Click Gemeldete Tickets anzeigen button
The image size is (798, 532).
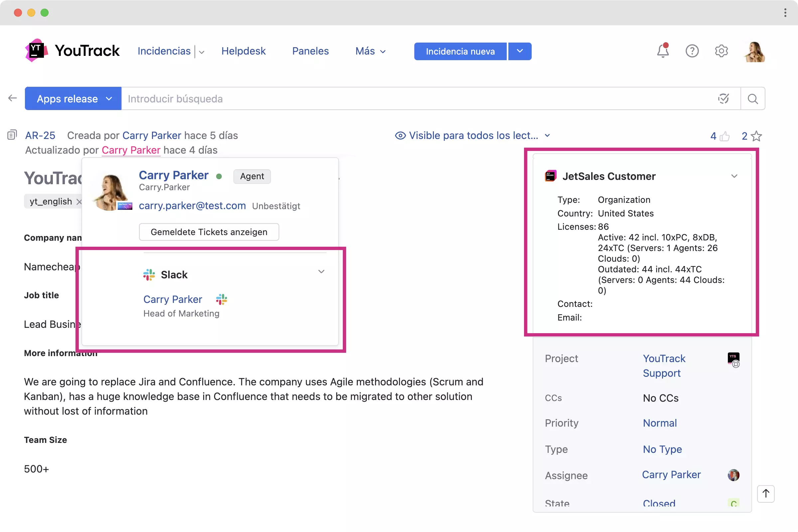(x=209, y=232)
